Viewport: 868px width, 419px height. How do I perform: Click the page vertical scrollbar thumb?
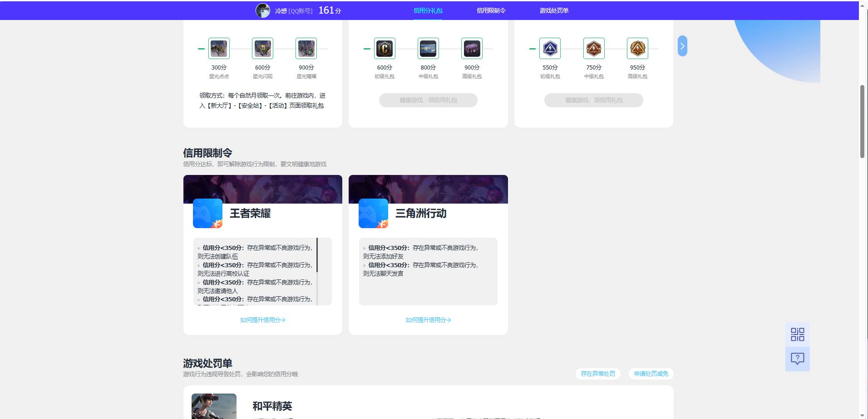[863, 121]
